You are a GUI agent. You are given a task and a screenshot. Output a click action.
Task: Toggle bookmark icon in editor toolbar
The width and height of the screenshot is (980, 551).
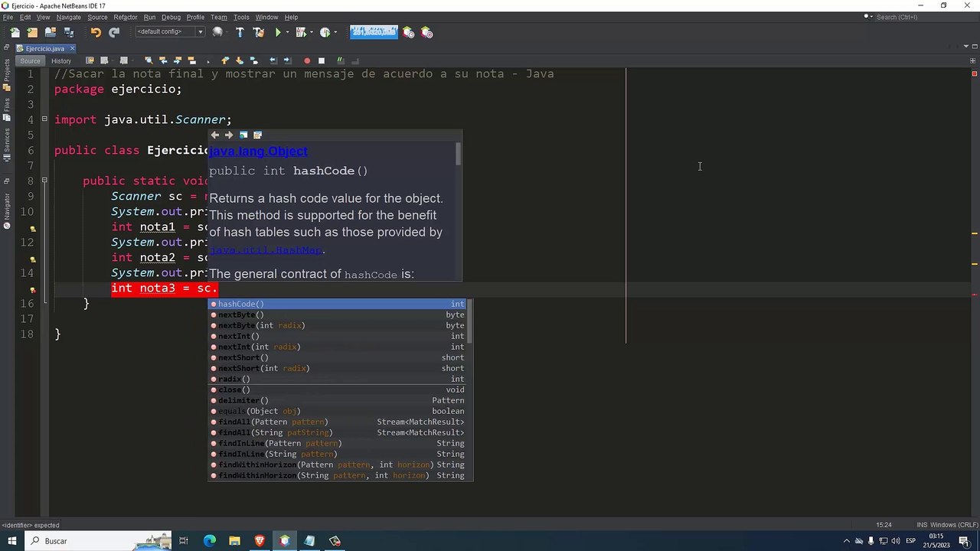click(x=254, y=60)
